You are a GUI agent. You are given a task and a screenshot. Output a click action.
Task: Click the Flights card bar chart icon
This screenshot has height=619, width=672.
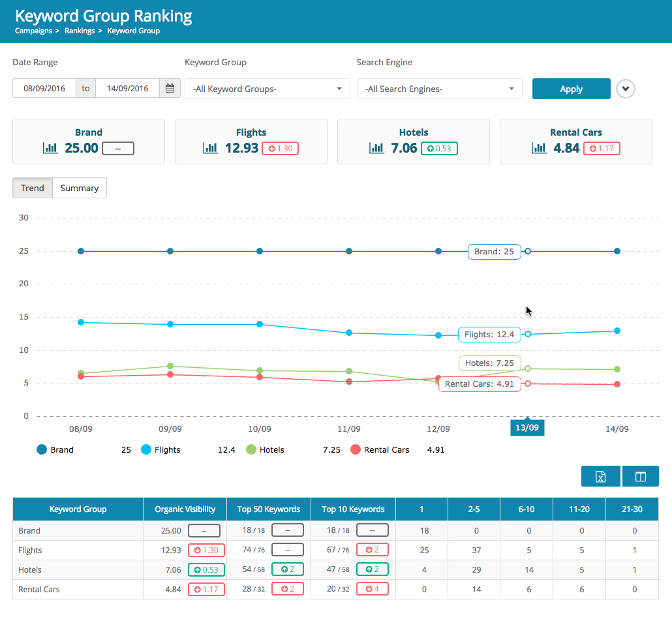pyautogui.click(x=210, y=148)
